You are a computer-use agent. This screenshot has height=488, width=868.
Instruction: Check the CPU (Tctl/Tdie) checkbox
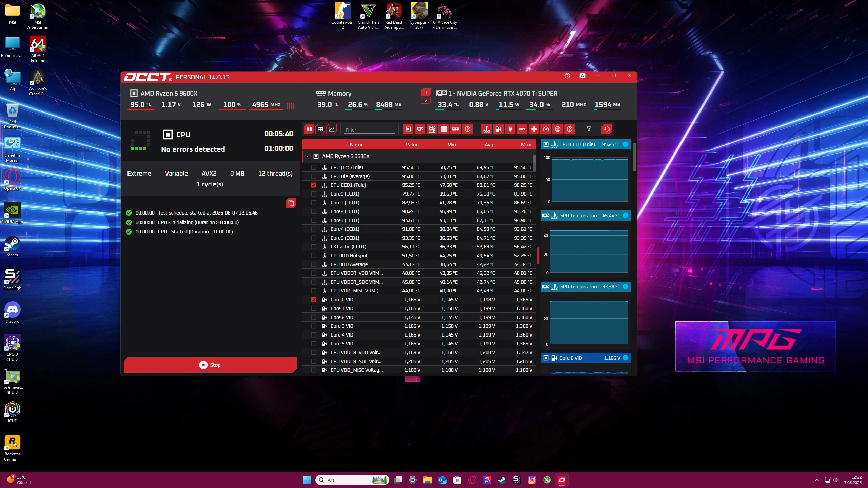click(314, 167)
